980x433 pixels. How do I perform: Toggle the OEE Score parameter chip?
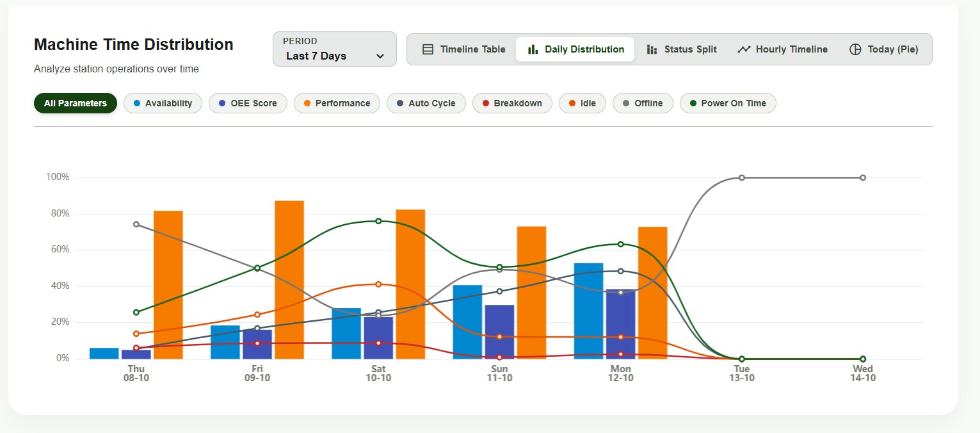pos(248,103)
